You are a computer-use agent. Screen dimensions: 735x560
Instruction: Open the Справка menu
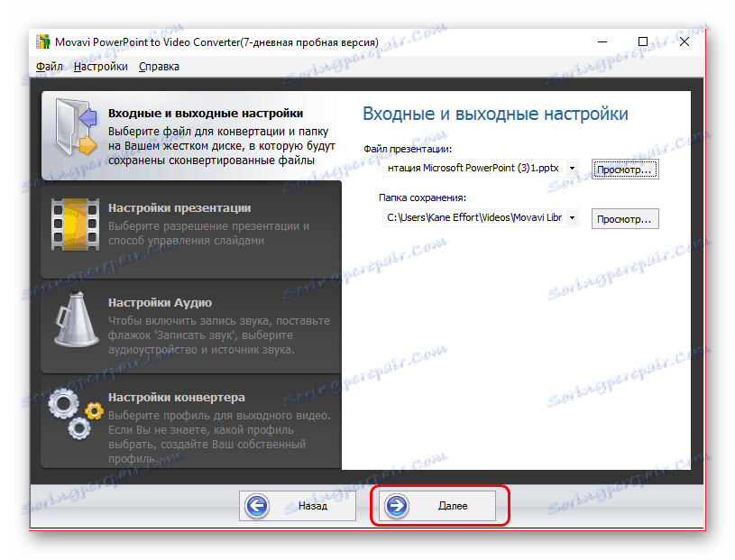pos(159,66)
